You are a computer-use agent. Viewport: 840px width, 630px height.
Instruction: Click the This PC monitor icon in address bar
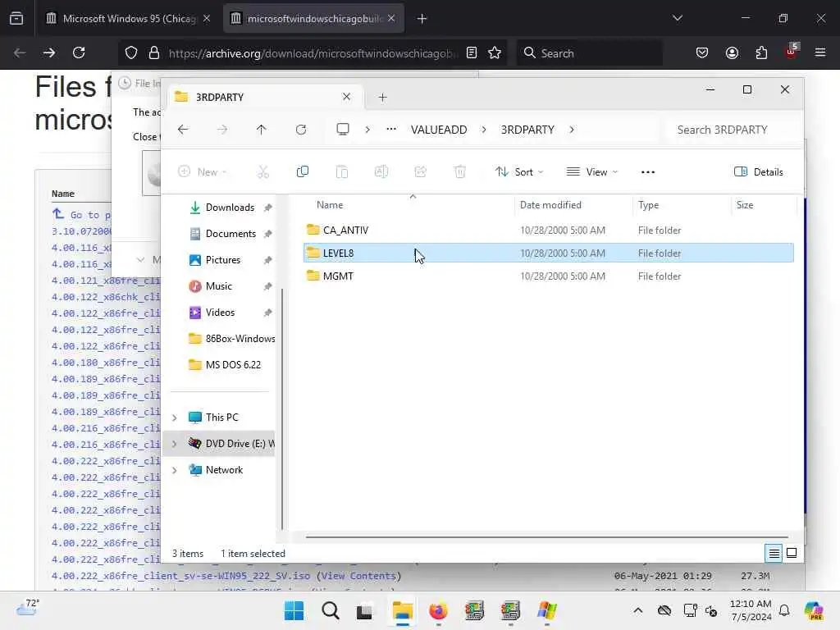[x=343, y=129]
